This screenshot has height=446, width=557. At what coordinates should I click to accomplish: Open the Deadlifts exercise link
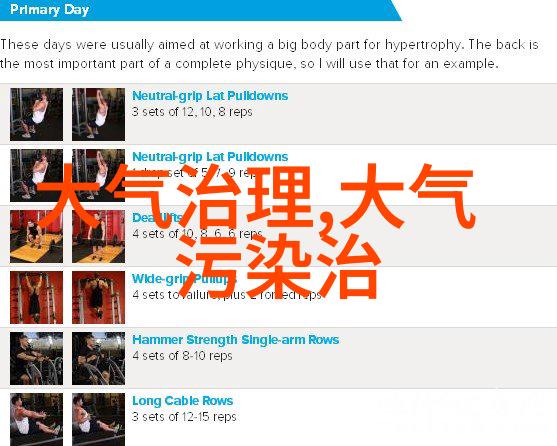pyautogui.click(x=157, y=218)
